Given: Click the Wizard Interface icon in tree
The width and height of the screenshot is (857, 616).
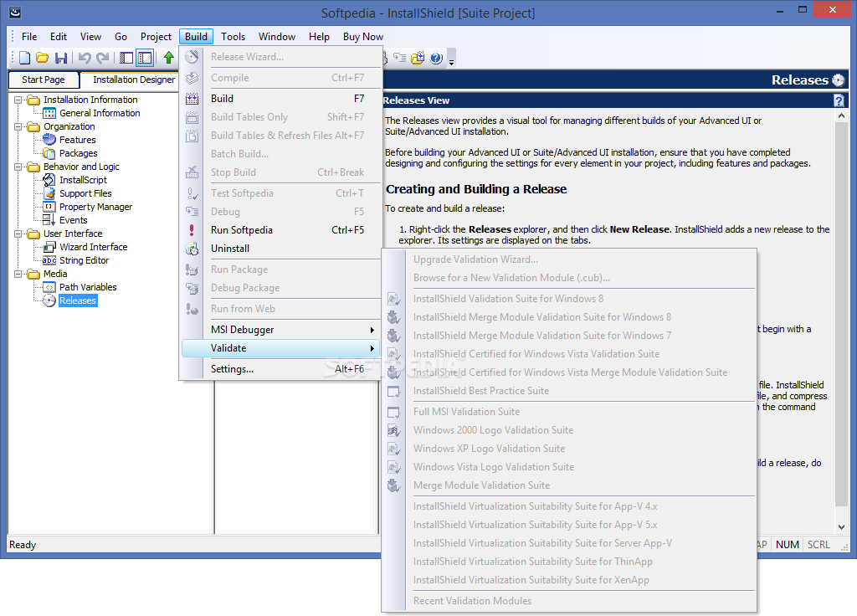Looking at the screenshot, I should (x=49, y=247).
